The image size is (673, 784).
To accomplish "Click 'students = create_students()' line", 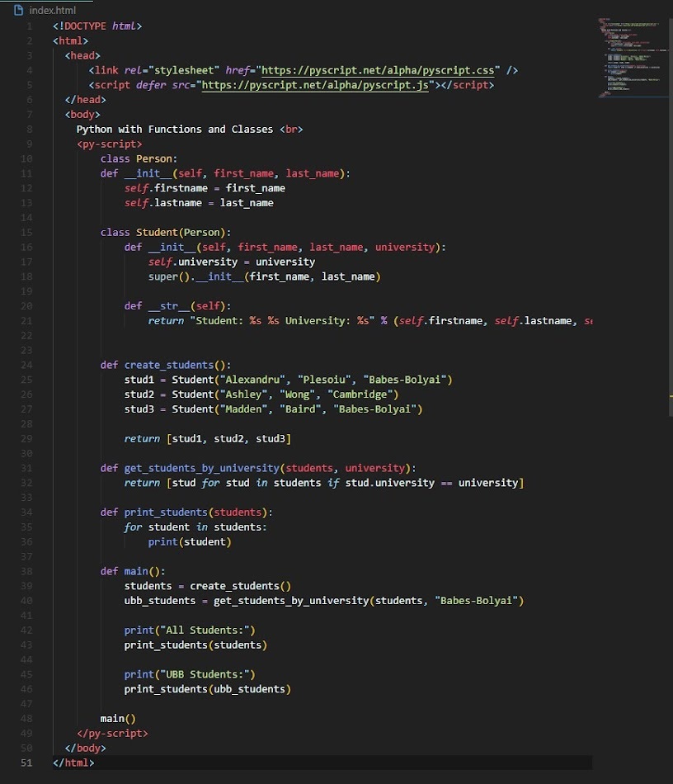I will (207, 586).
